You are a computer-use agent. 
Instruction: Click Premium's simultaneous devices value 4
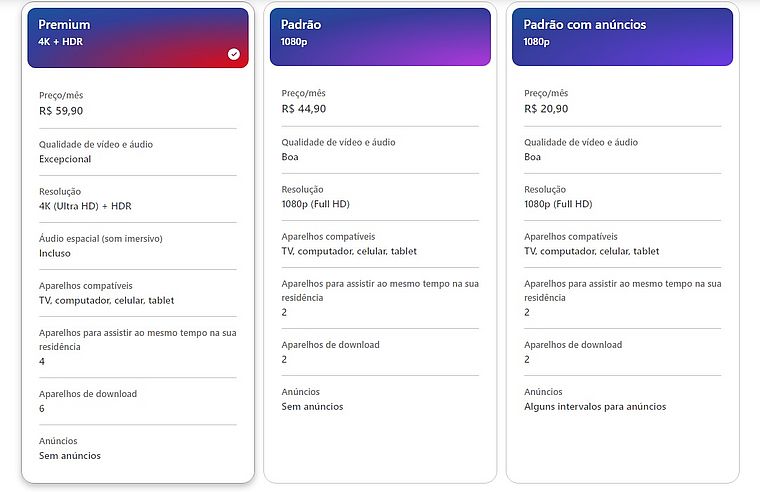point(42,361)
